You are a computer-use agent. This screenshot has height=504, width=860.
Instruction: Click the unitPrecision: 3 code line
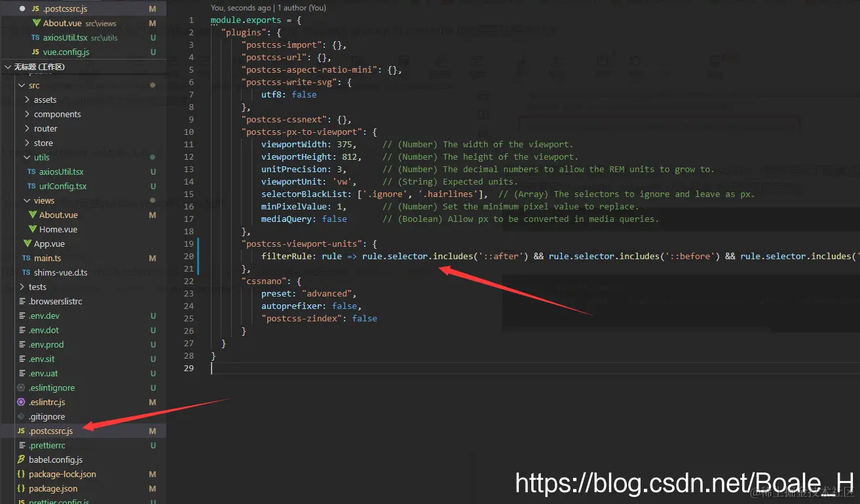tap(488, 169)
